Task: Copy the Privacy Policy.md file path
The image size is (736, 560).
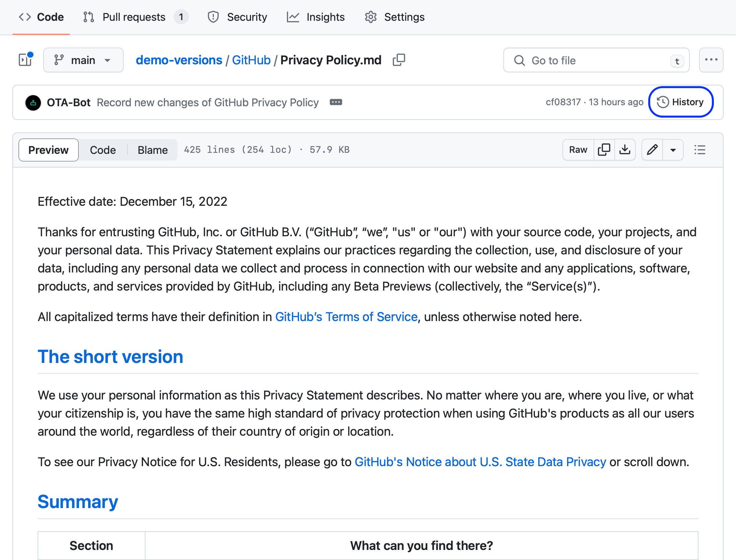Action: (399, 60)
